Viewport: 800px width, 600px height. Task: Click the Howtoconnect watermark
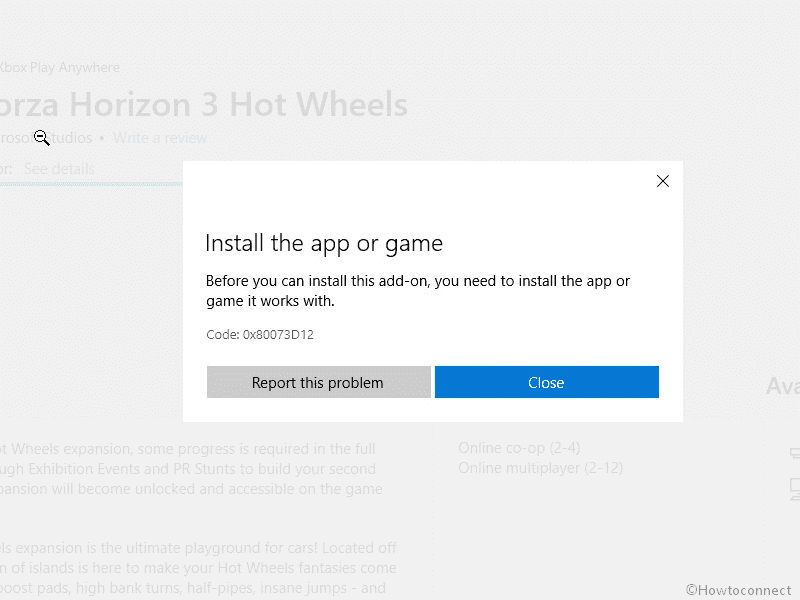pyautogui.click(x=740, y=590)
